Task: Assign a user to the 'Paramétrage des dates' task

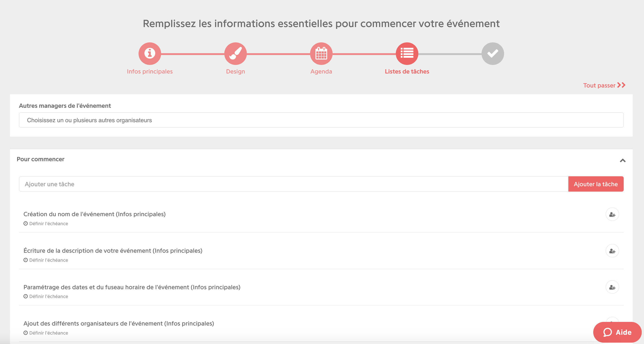Action: click(x=612, y=287)
